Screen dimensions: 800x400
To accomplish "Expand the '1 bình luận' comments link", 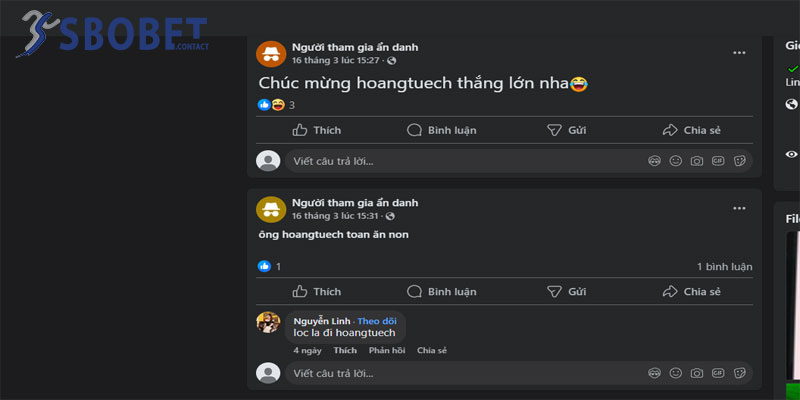I will (724, 267).
